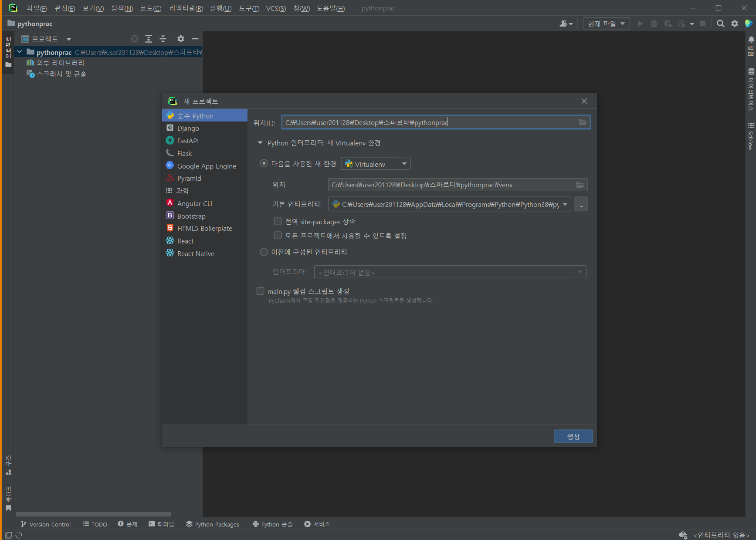Open the 리팩터링 menu
This screenshot has height=540, width=756.
click(186, 8)
